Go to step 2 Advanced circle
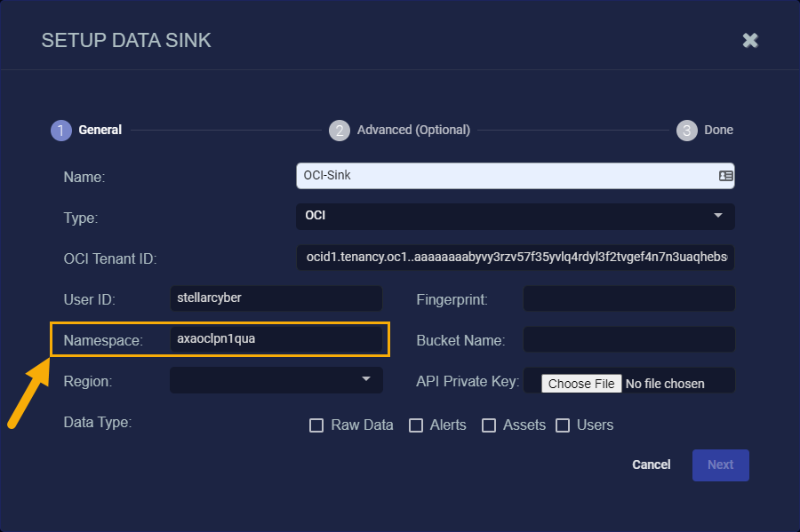 coord(340,131)
